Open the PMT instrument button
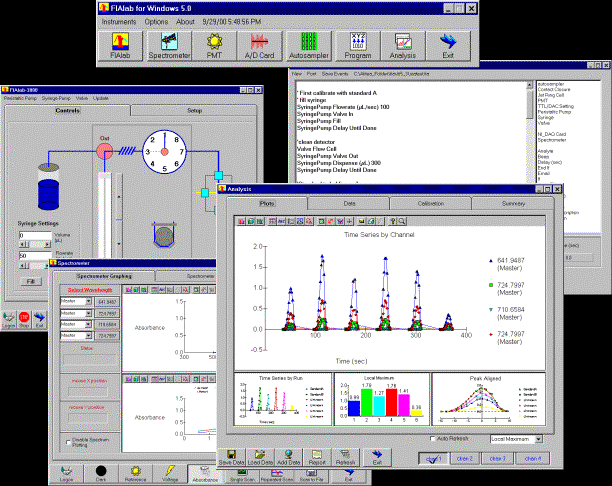The height and width of the screenshot is (486, 612). tap(214, 46)
